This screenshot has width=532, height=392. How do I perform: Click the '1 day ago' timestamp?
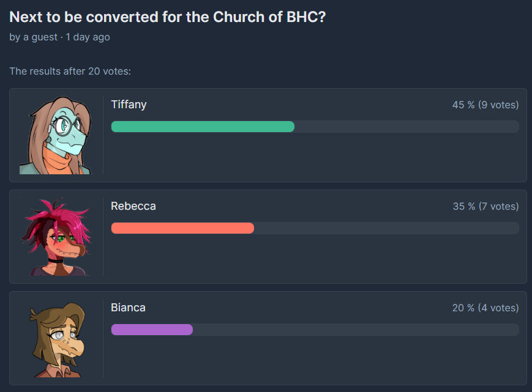tap(88, 37)
